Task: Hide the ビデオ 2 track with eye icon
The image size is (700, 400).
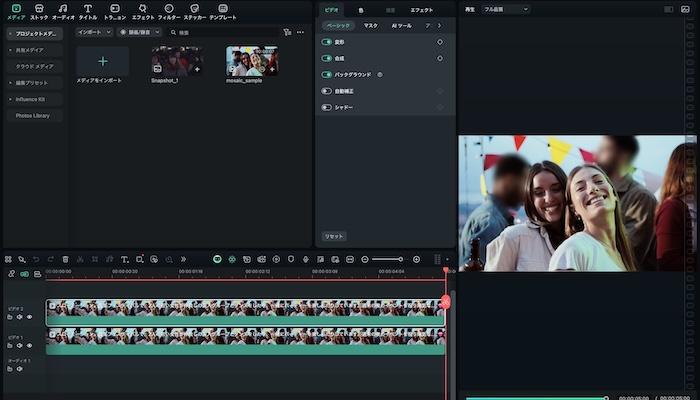Action: (29, 317)
